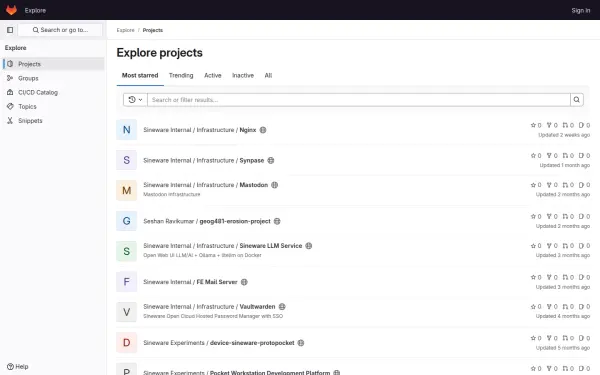Click the issues count on Nginx row
Viewport: 600px width, 375px height.
click(584, 125)
